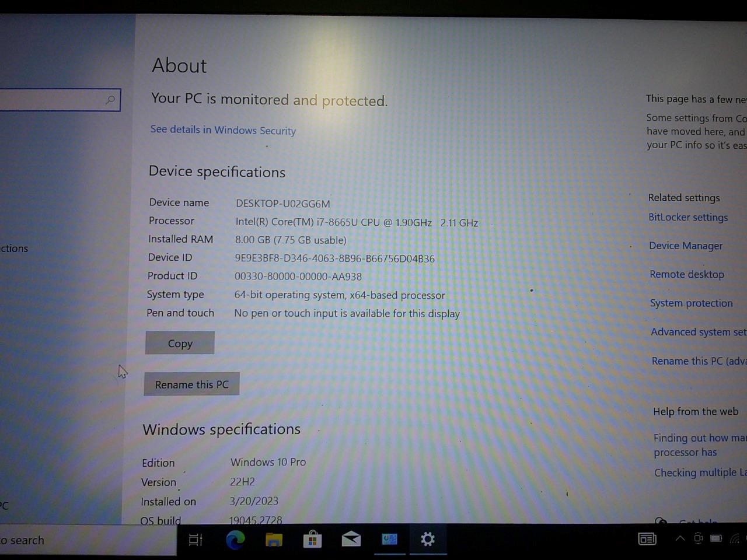This screenshot has height=560, width=747.
Task: Click the Device ID value starting 9E9E3BF8
Action: pyautogui.click(x=334, y=258)
